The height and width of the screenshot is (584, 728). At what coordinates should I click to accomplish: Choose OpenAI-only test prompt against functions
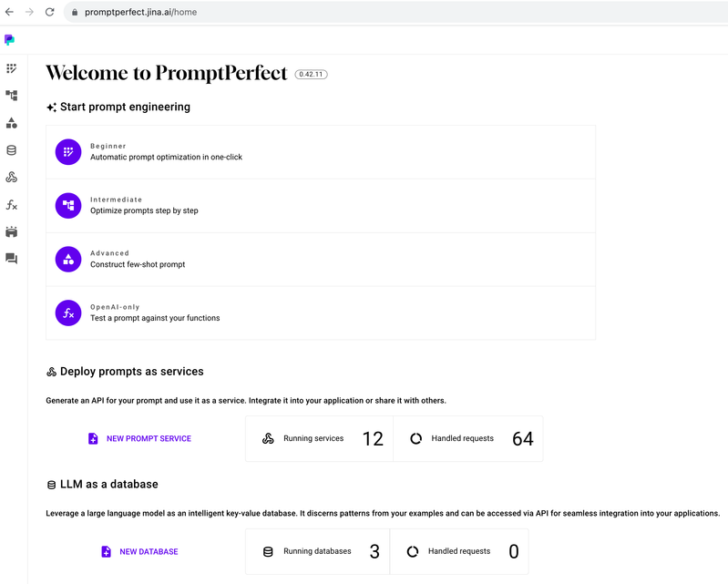coord(321,312)
